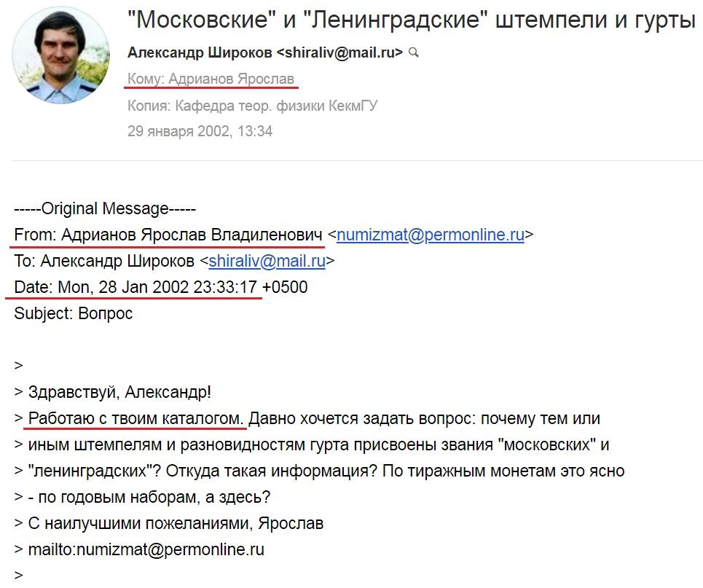Click the date 29 января 2002, 13:34
This screenshot has width=703, height=588.
(x=200, y=131)
